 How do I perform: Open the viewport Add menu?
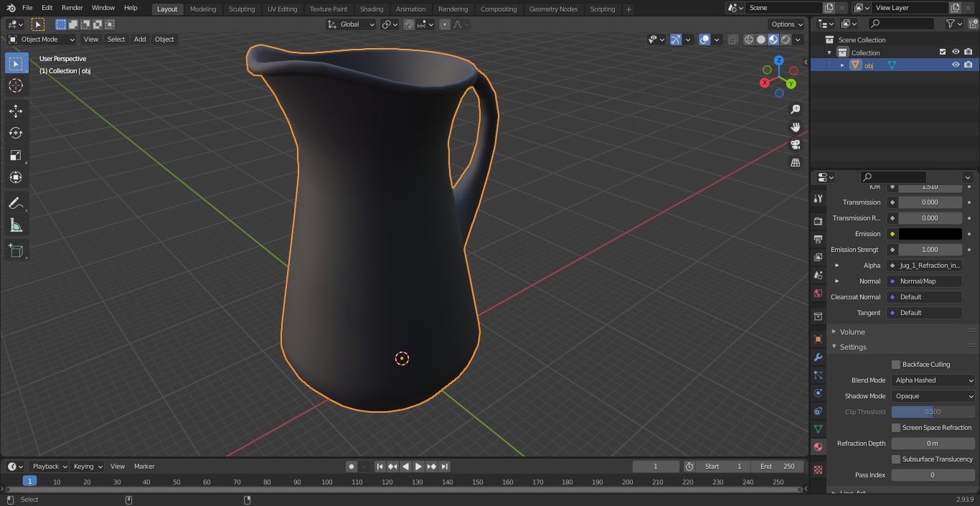pos(140,39)
